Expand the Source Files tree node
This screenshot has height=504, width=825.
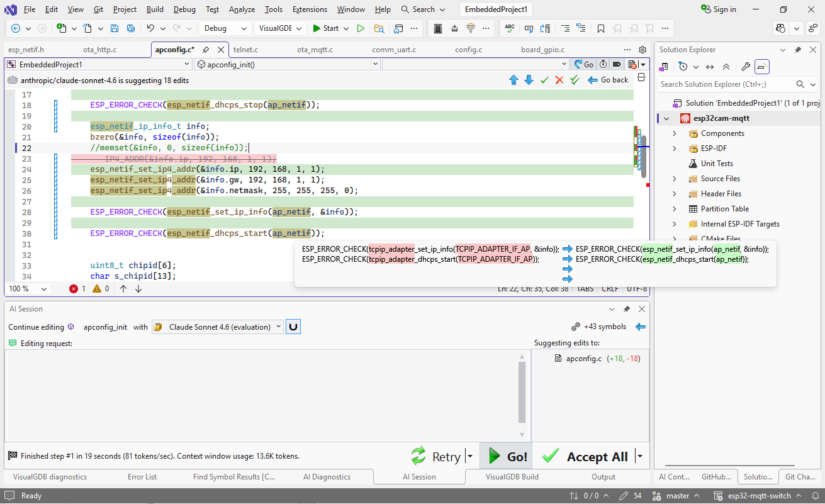tap(675, 179)
